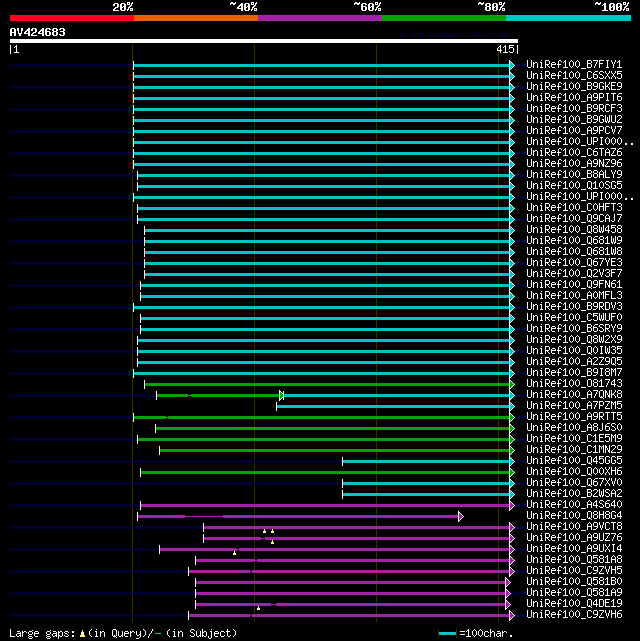
Task: Click the purple ~60% segment of the identity scale
Action: click(x=320, y=18)
